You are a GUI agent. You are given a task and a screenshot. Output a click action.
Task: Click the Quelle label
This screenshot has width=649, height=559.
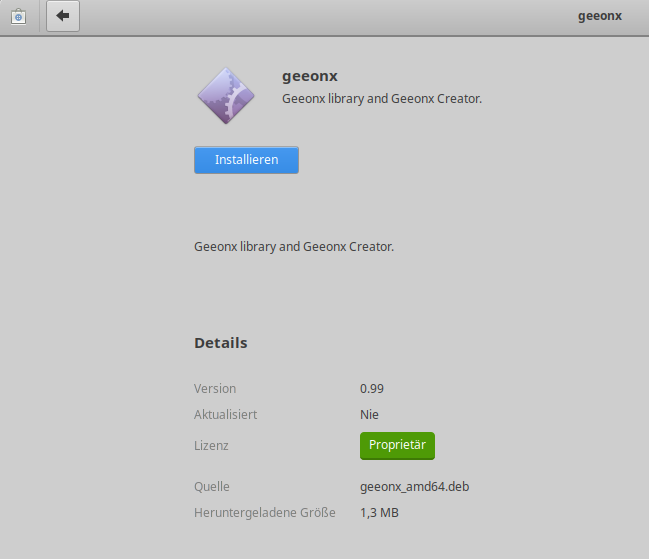[212, 487]
